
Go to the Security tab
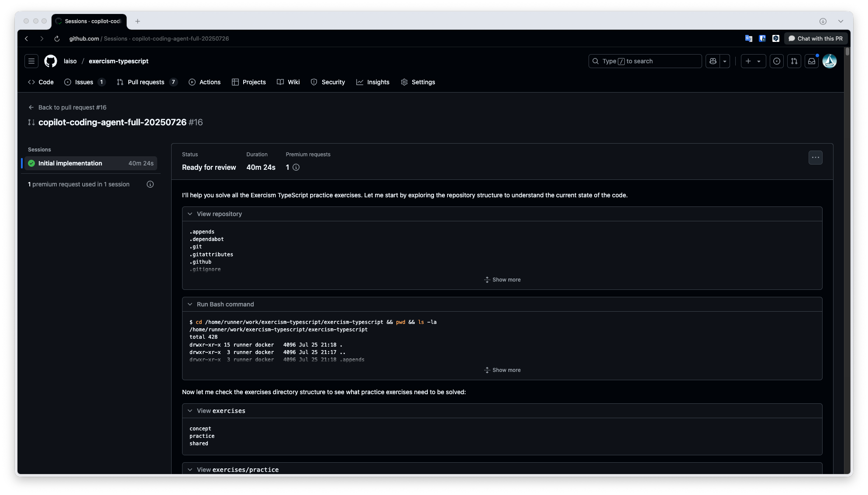pyautogui.click(x=327, y=82)
